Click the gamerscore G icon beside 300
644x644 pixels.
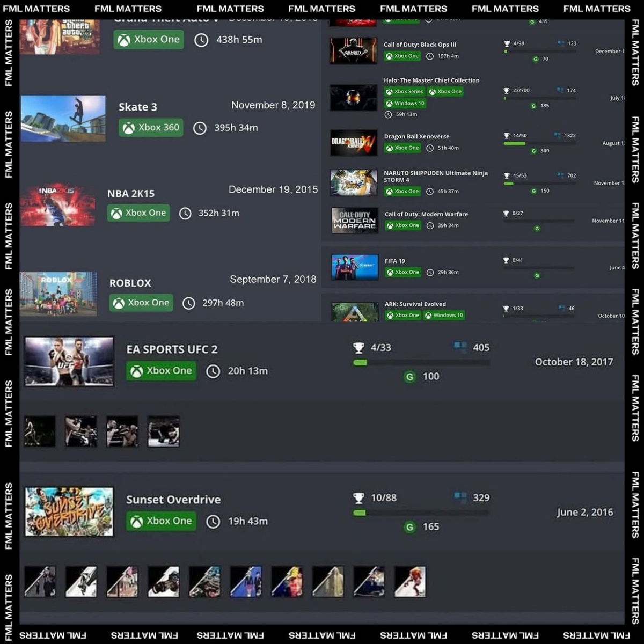533,151
